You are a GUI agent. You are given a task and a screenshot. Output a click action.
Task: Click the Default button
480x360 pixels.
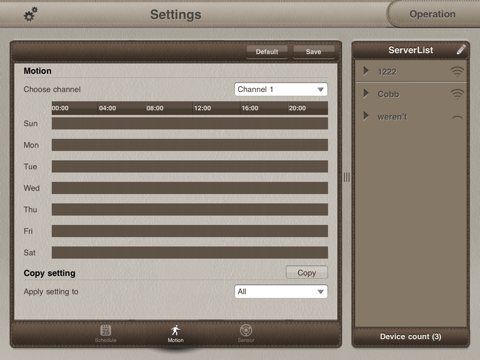[267, 52]
